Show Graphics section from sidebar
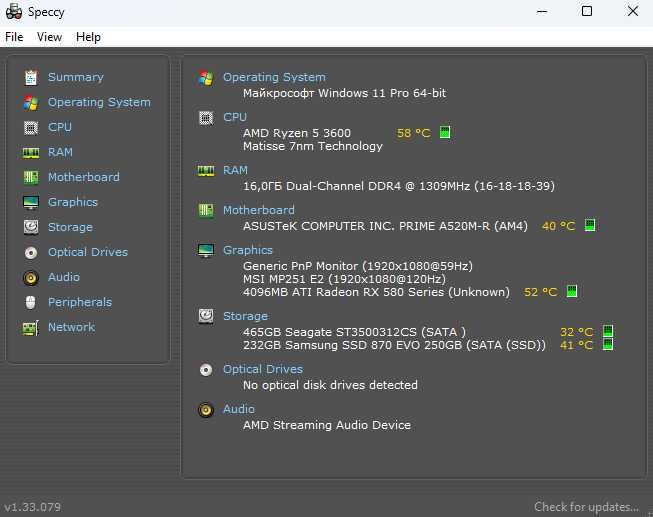 pyautogui.click(x=72, y=202)
